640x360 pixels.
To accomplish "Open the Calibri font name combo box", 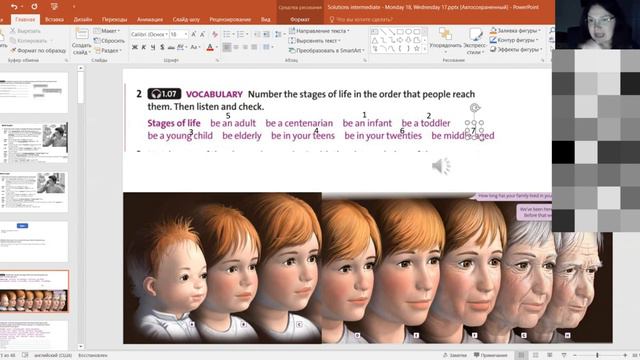I will point(149,34).
